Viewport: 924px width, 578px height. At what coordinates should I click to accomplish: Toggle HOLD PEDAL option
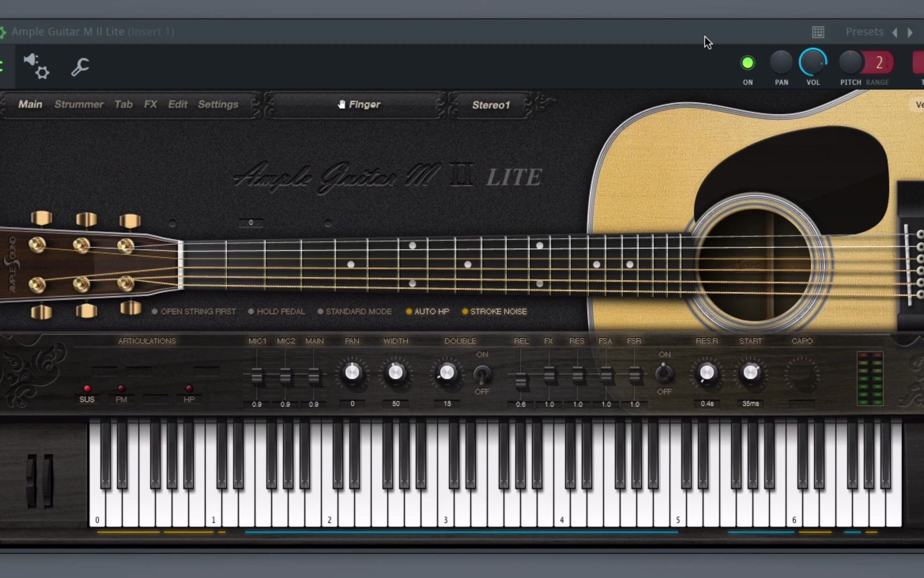pyautogui.click(x=276, y=311)
